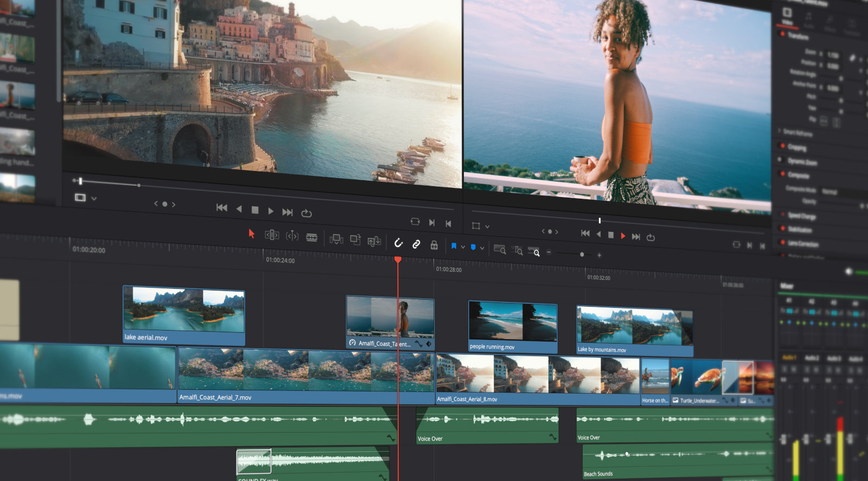Select the Beach Sounds audio clip
Screen dimensions: 868x481
tap(678, 462)
